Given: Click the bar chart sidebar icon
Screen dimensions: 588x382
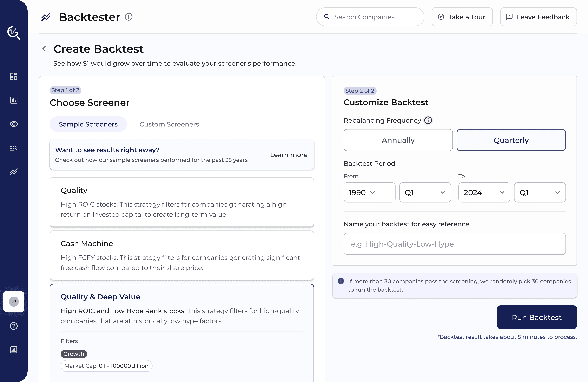Looking at the screenshot, I should [14, 100].
